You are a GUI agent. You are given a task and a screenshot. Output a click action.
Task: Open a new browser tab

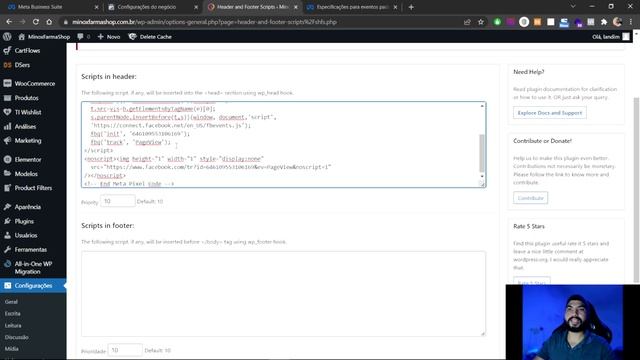point(411,7)
